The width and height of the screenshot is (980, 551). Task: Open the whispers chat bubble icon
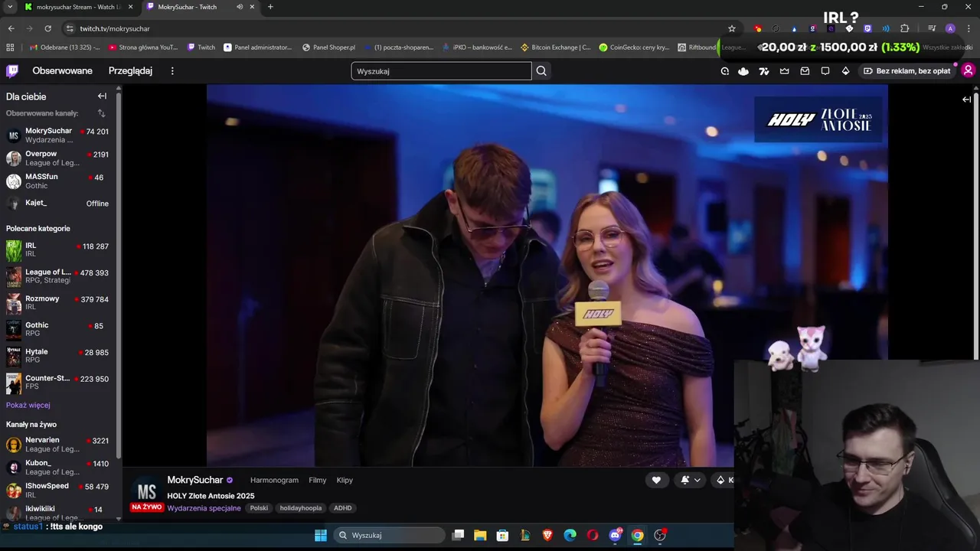click(x=825, y=71)
